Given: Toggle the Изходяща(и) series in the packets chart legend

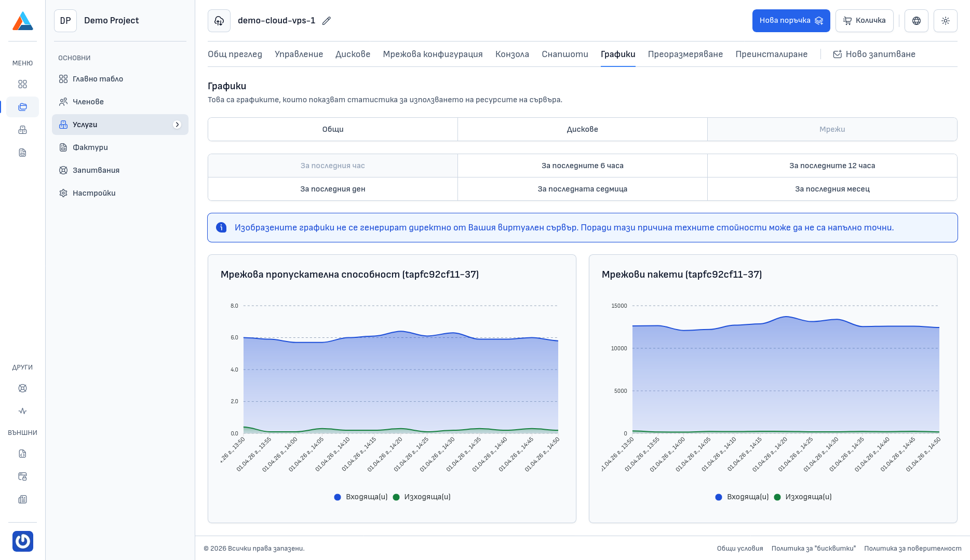Looking at the screenshot, I should [808, 497].
